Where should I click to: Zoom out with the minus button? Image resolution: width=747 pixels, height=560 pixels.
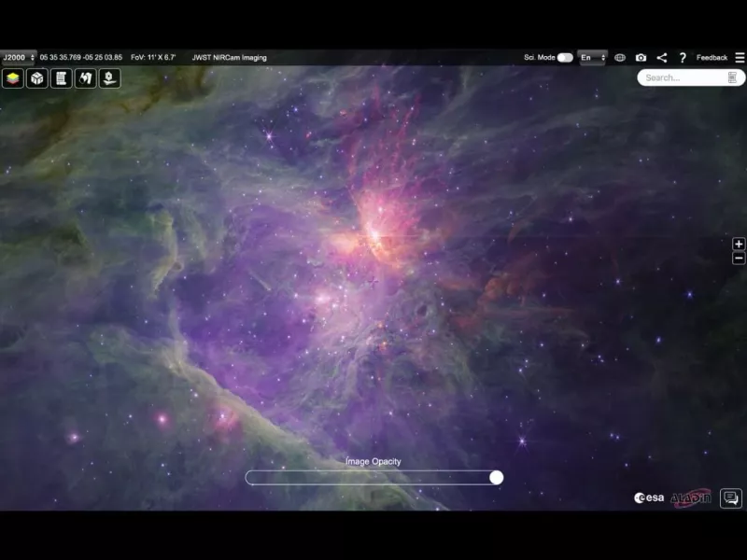[x=739, y=259]
